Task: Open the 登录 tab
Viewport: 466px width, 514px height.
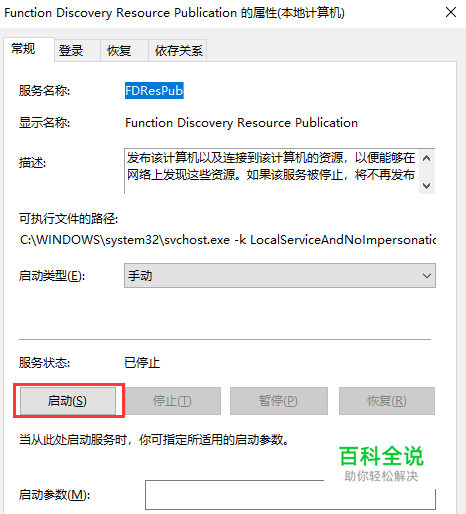Action: tap(77, 51)
